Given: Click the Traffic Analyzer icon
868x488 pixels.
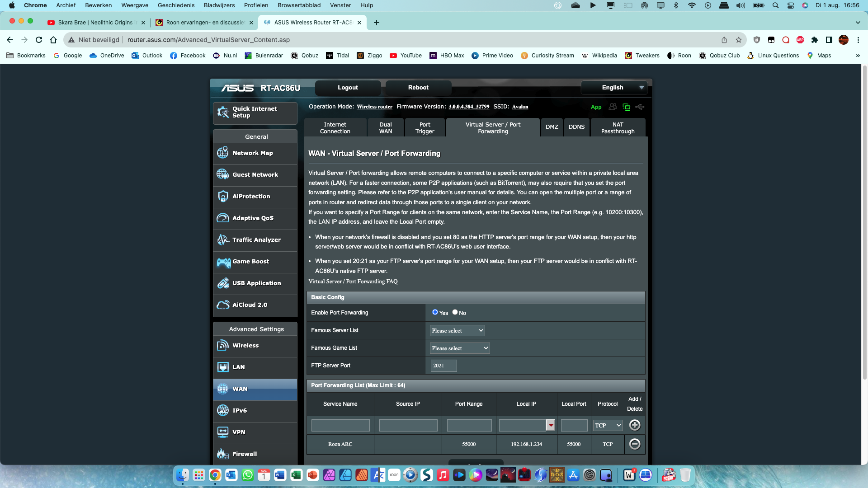Looking at the screenshot, I should click(x=223, y=239).
